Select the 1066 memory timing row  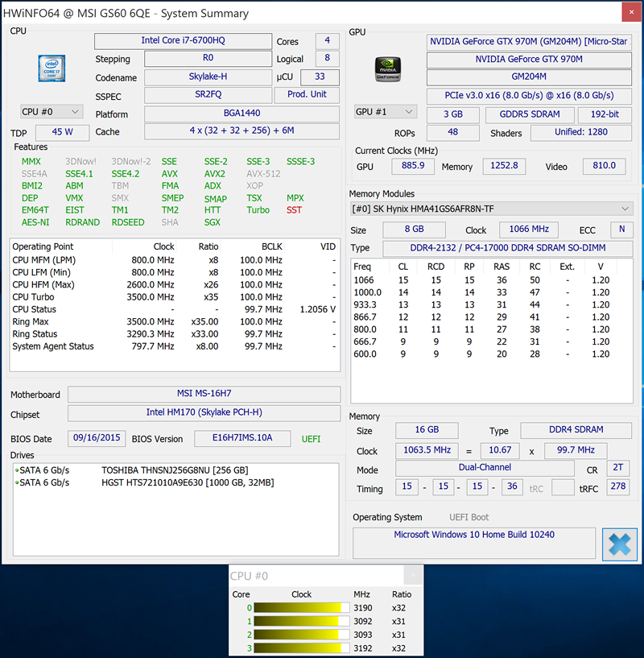(491, 280)
